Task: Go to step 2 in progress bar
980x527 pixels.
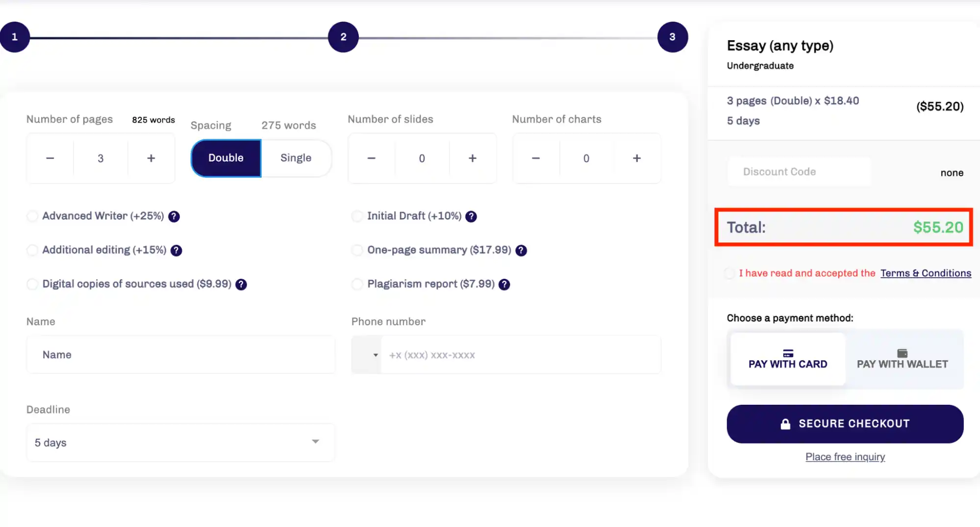Action: [343, 37]
